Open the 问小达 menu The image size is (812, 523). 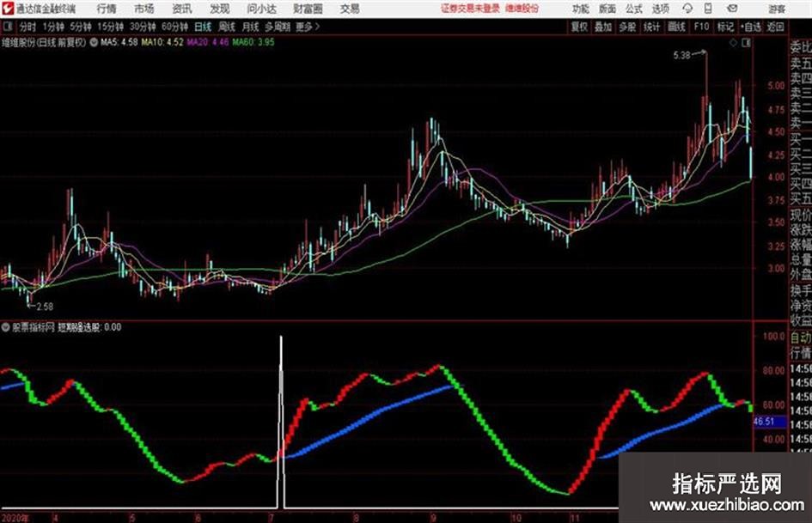[x=261, y=9]
